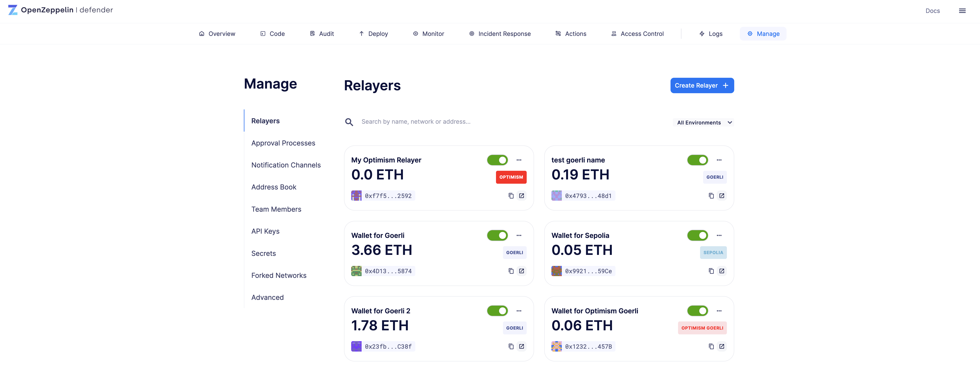The height and width of the screenshot is (367, 980).
Task: Click the SEPOLIA network badge
Action: tap(713, 253)
